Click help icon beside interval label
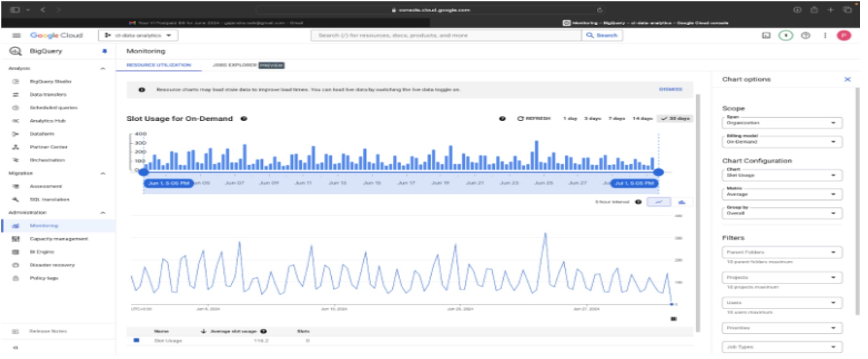Viewport: 868px width, 359px height. point(638,202)
